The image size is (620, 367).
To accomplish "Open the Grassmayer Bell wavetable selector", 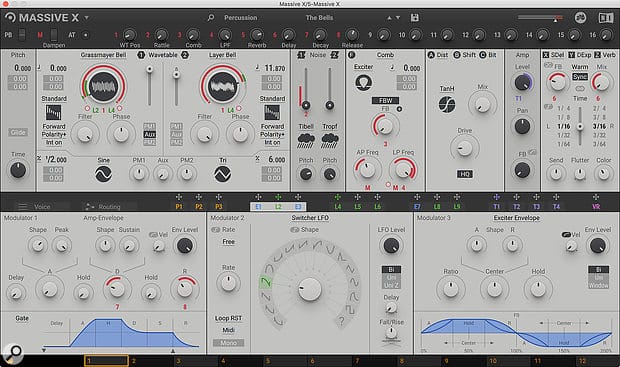I will [104, 55].
